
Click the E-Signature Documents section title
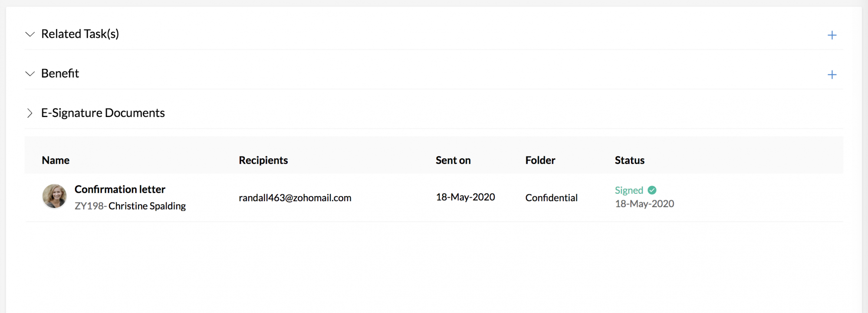(103, 113)
